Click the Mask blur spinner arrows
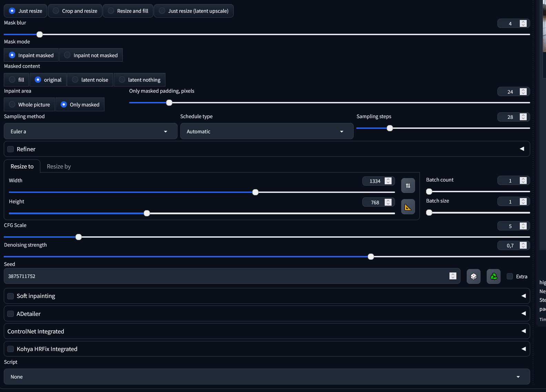The image size is (546, 392). [x=523, y=23]
